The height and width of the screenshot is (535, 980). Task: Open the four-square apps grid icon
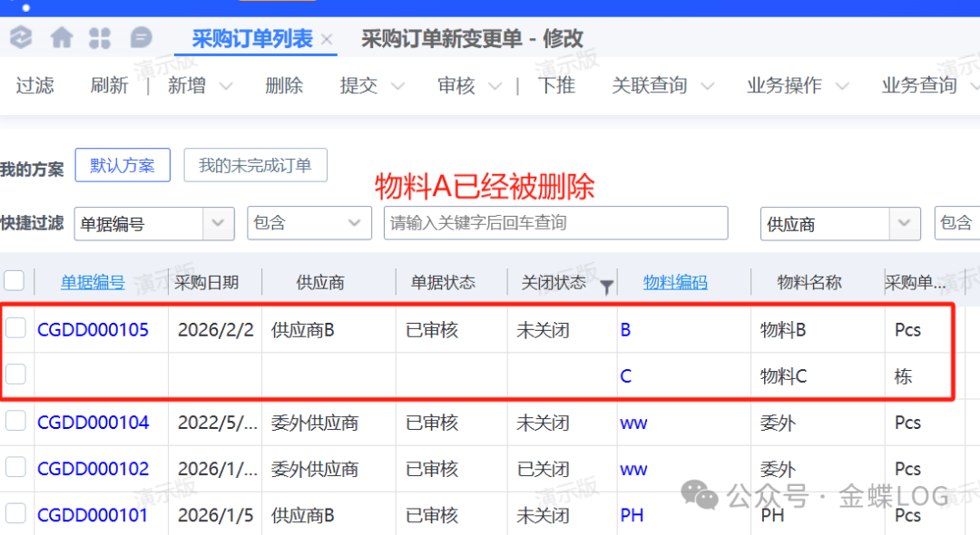coord(100,38)
